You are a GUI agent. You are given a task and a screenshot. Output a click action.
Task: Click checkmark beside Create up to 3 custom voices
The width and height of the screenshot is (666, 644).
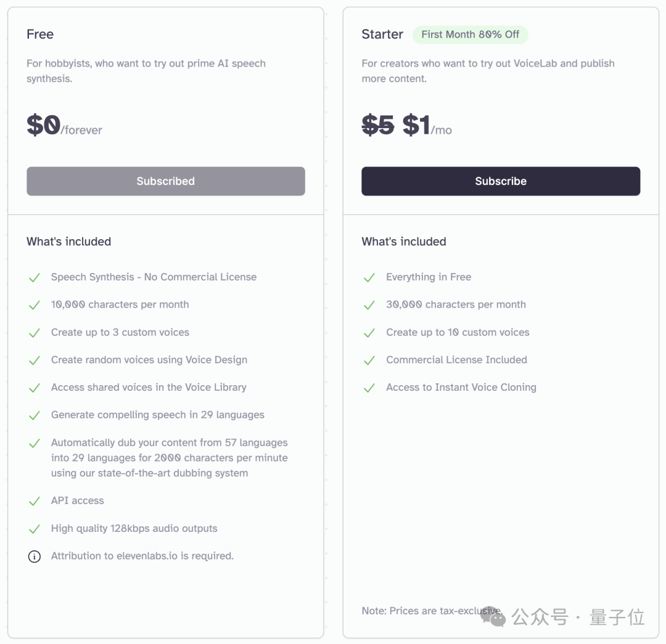[x=35, y=333]
